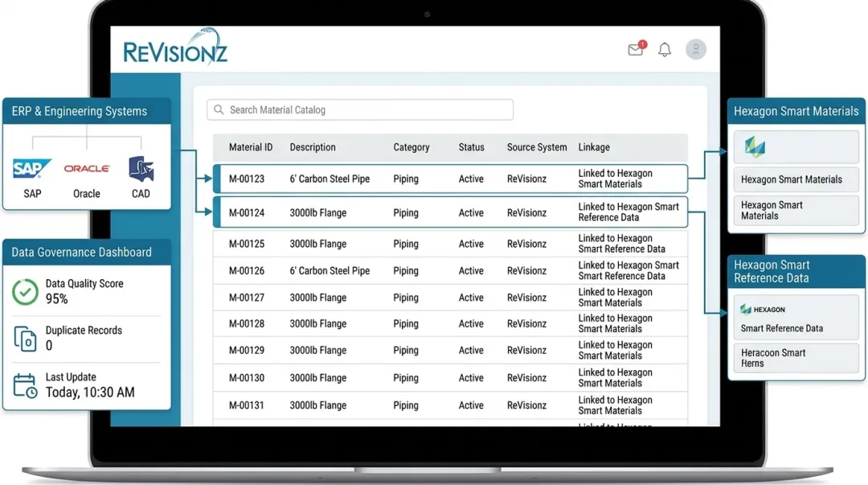The height and width of the screenshot is (485, 868).
Task: Select the 'Hexagon Smart Materials' panel header
Action: (x=796, y=111)
